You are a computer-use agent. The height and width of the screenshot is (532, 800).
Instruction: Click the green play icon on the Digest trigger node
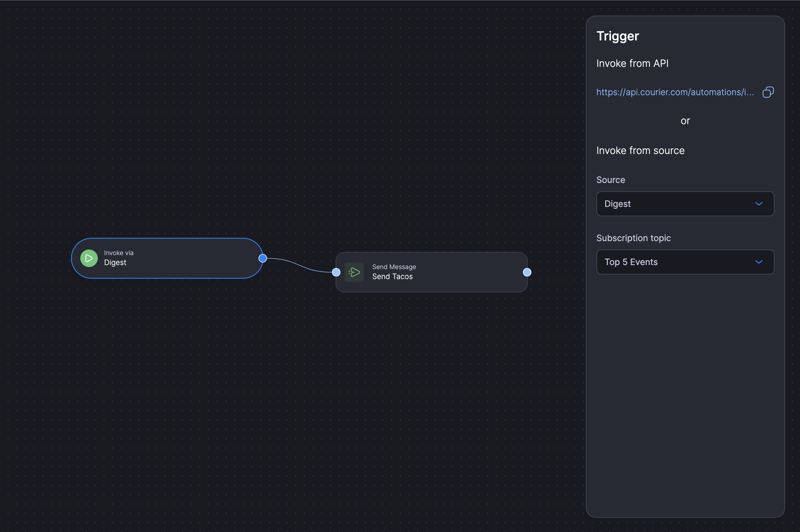pos(89,258)
